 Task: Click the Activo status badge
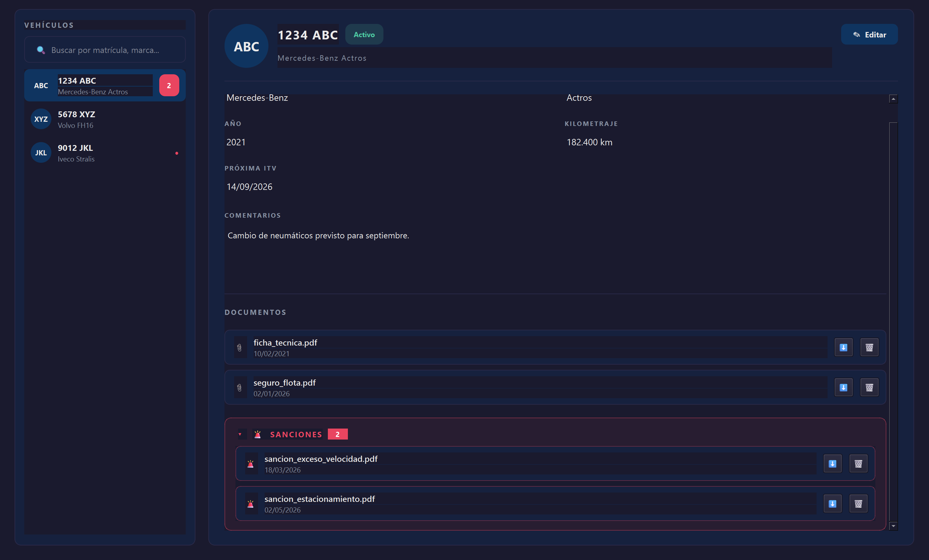click(x=364, y=35)
